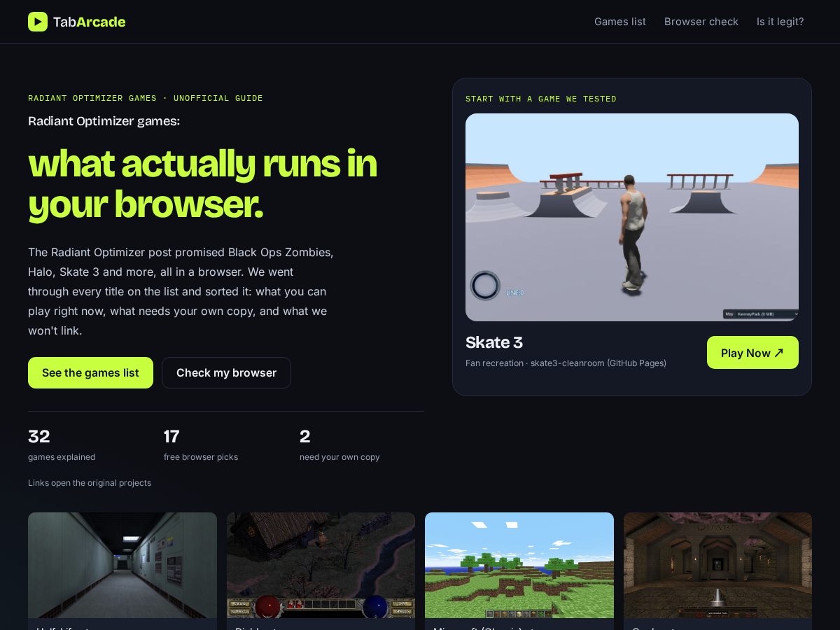Viewport: 840px width, 630px height.
Task: Open the Games list nav link
Action: [620, 22]
